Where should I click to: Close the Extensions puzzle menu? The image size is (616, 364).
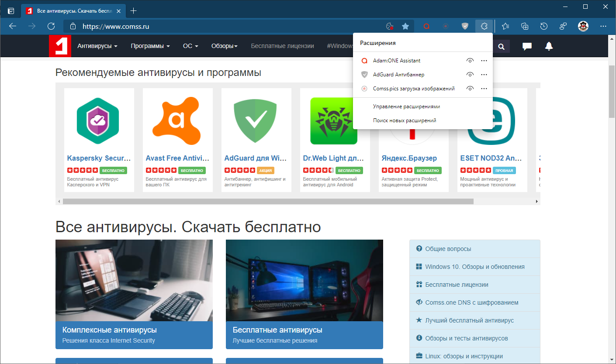coord(484,26)
